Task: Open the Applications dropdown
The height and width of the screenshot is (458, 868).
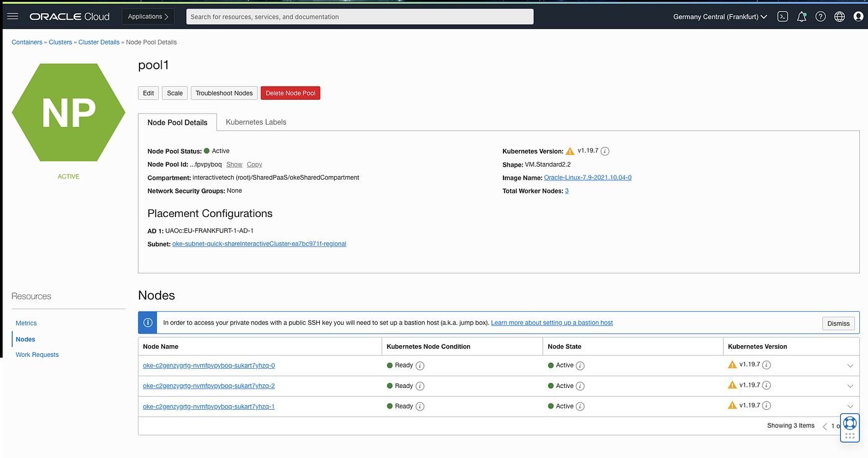Action: 148,17
